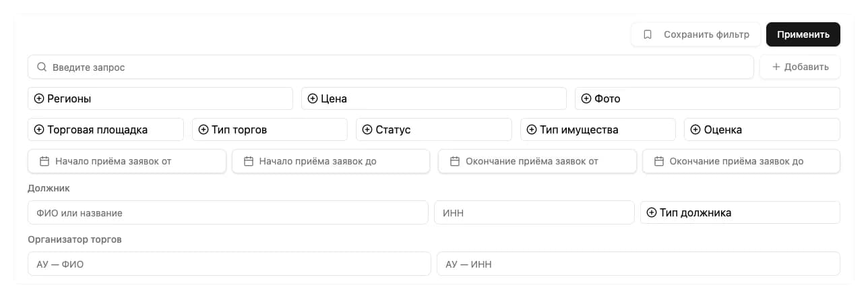Screen dimensions: 868x298
Task: Click the calendar icon in Окончание приёма заявок от
Action: pyautogui.click(x=455, y=161)
